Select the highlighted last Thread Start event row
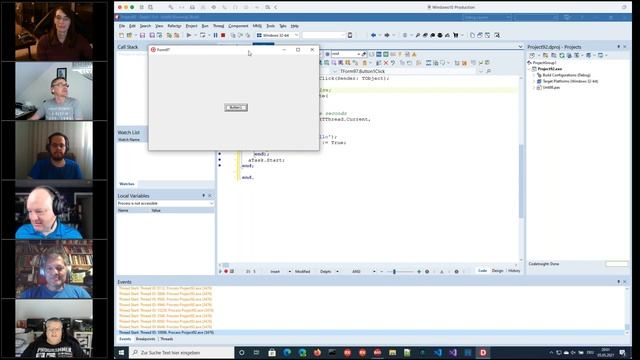 (371, 333)
